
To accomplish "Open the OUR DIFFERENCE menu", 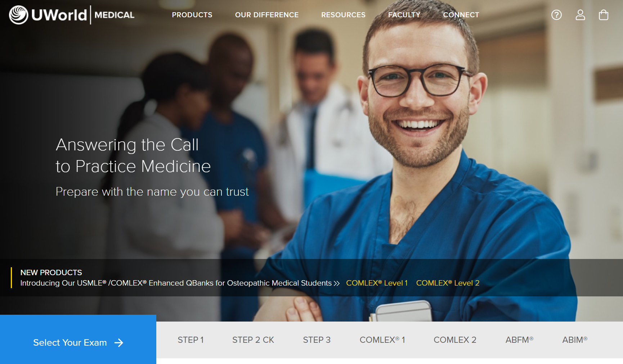I will click(267, 15).
